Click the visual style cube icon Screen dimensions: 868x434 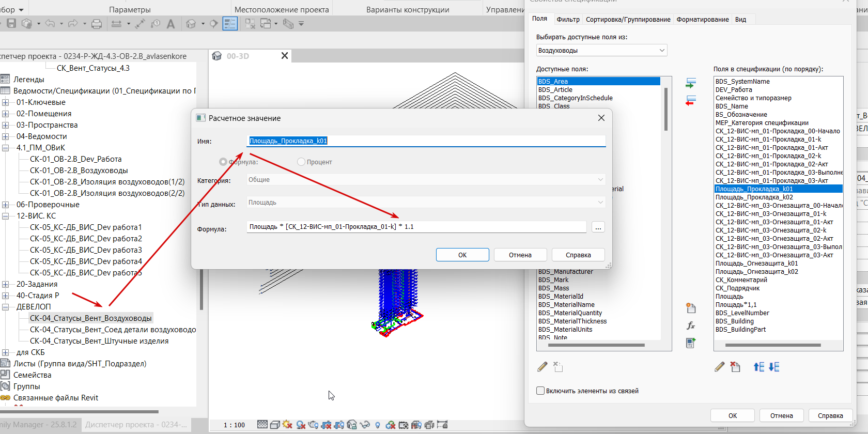[x=275, y=425]
